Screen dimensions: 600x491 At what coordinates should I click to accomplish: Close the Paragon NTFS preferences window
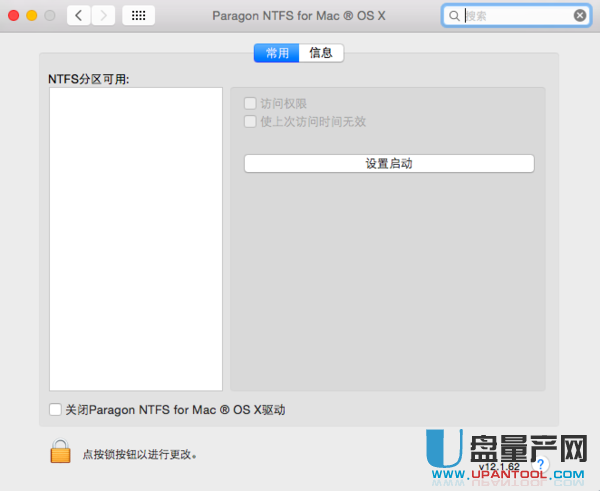(x=14, y=16)
